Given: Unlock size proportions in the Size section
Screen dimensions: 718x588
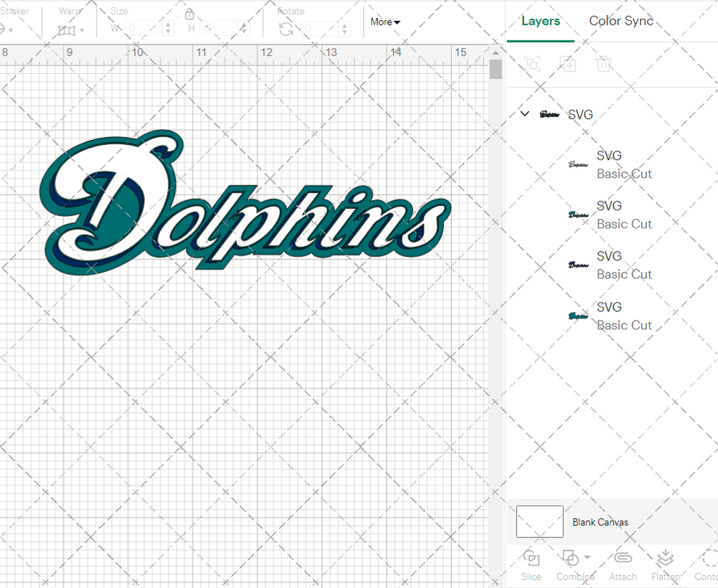Looking at the screenshot, I should [x=189, y=13].
